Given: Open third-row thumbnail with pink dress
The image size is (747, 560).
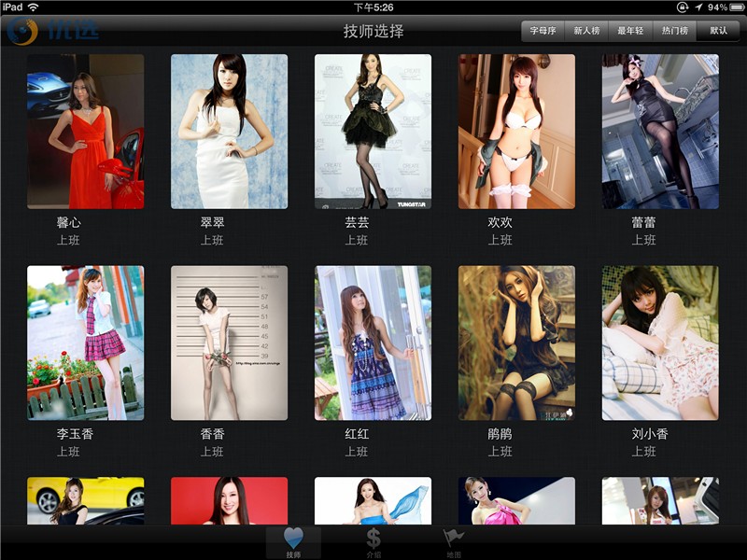Looking at the screenshot, I should (x=517, y=501).
